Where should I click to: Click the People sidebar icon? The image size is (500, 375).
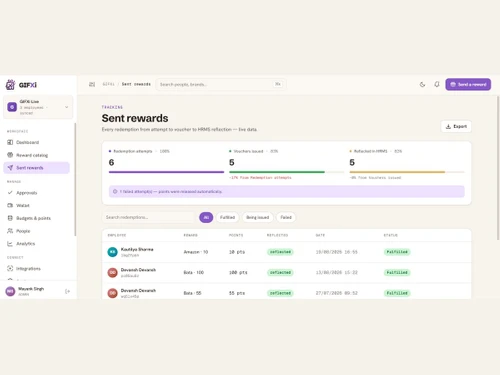[x=10, y=231]
